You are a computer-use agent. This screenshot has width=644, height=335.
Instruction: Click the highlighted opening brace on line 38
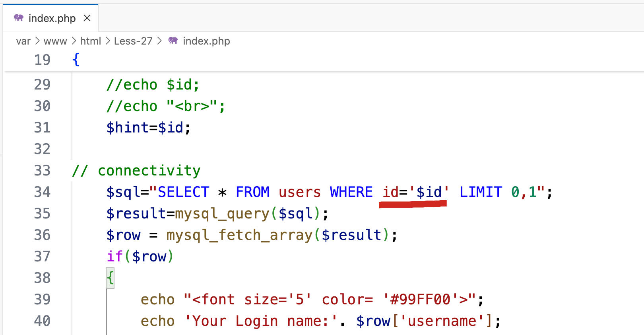coord(110,278)
